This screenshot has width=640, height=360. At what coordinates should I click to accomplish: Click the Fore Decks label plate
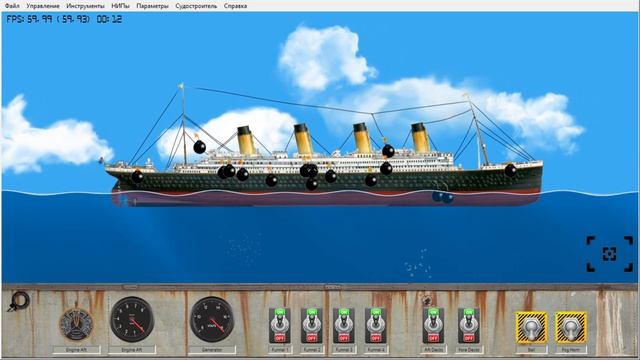(469, 350)
